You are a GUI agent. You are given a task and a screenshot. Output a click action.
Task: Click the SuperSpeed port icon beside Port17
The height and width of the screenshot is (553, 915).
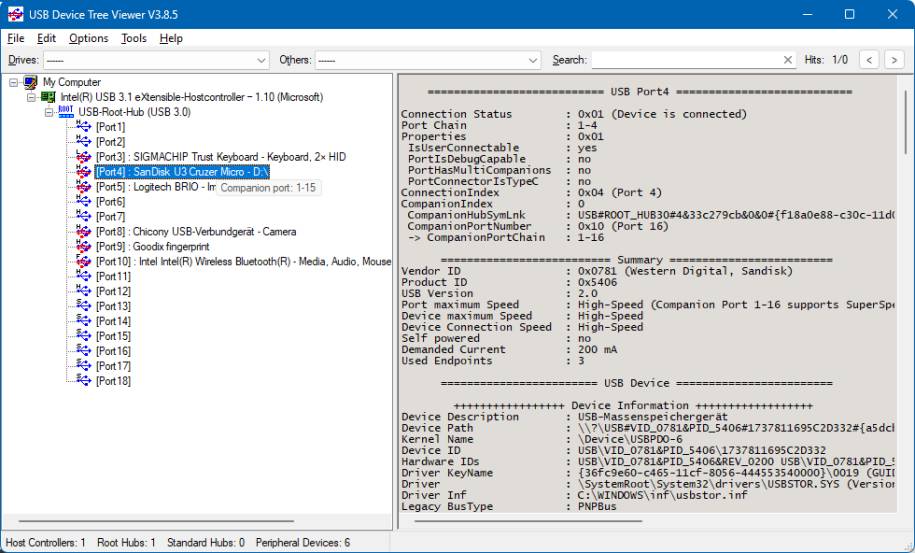point(83,366)
